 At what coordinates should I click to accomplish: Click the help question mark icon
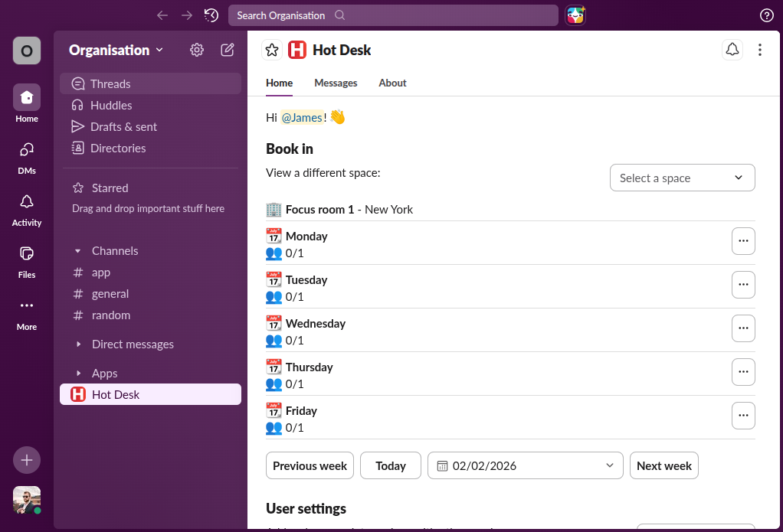[x=767, y=15]
